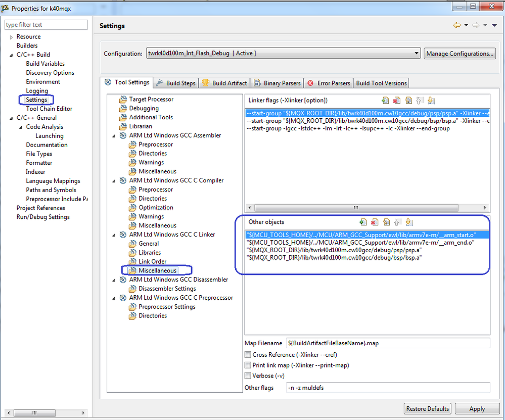This screenshot has height=420, width=505.
Task: Collapse ARM Ltd Windows GCC C Linker node
Action: pyautogui.click(x=114, y=235)
